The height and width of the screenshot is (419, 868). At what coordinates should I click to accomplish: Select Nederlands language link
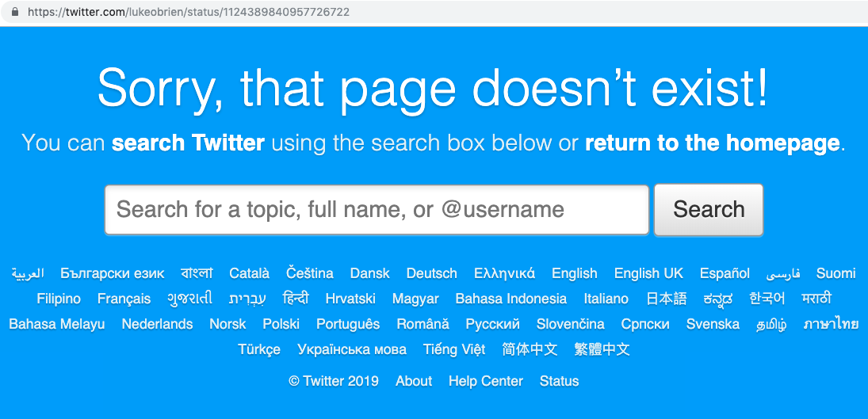pyautogui.click(x=157, y=324)
